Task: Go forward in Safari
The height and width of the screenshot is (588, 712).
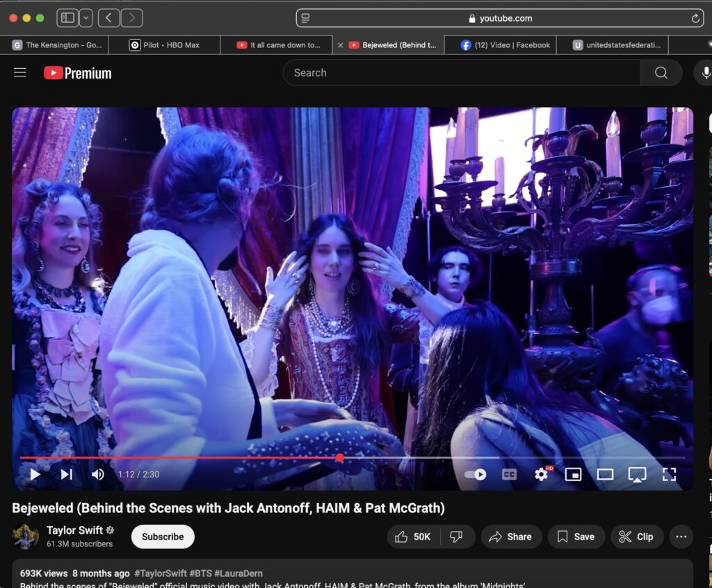Action: point(131,17)
